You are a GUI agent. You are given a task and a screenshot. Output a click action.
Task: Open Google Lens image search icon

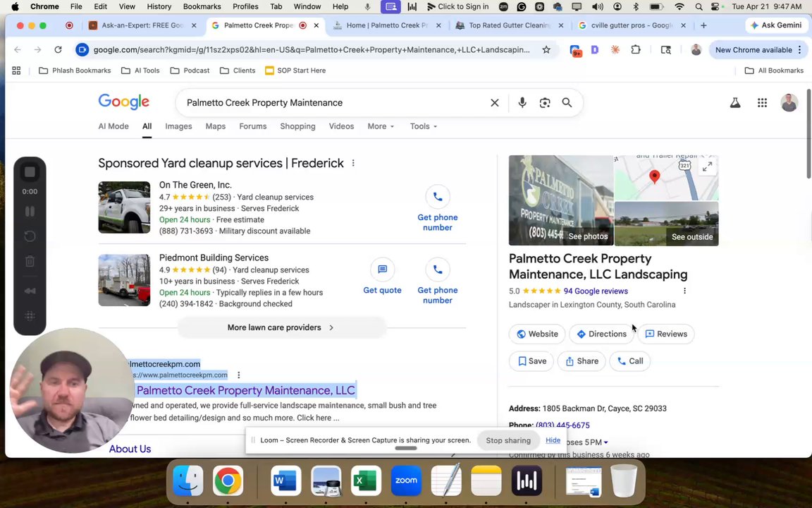(545, 102)
